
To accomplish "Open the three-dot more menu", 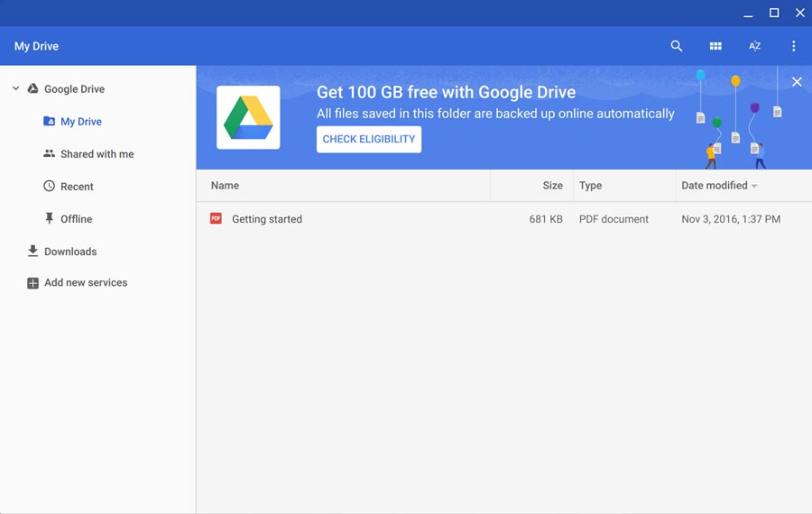I will tap(793, 46).
